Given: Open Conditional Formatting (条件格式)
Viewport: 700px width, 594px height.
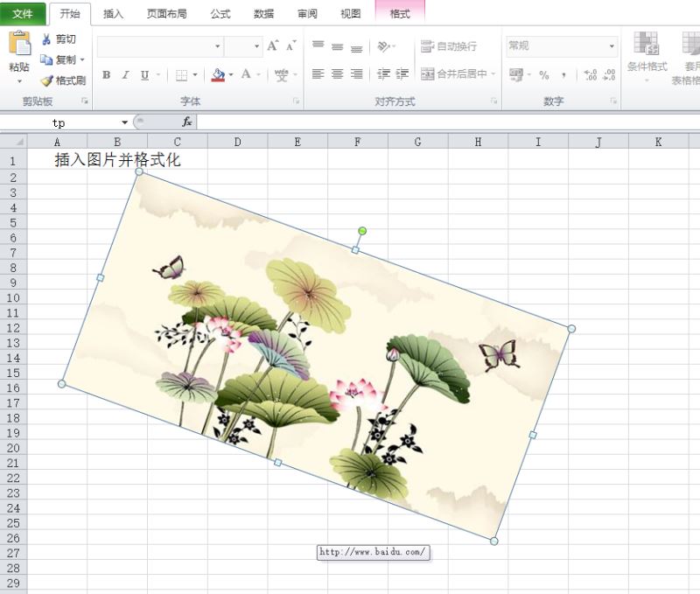Looking at the screenshot, I should pos(649,54).
